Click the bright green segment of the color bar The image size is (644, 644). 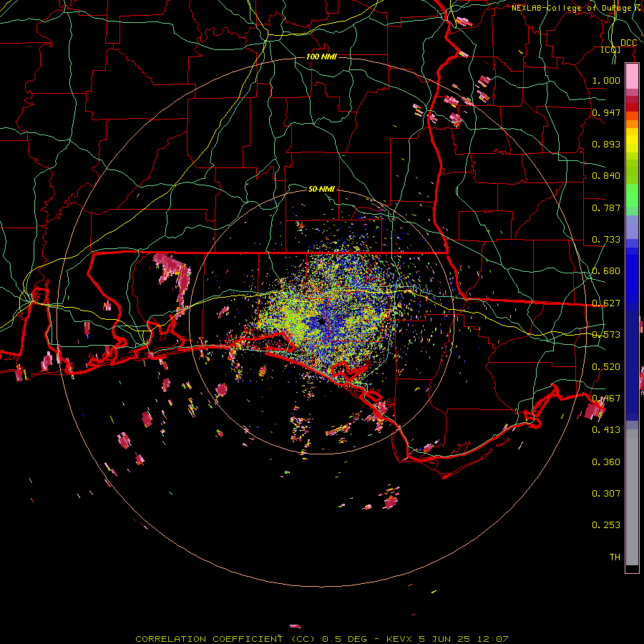coord(632,195)
